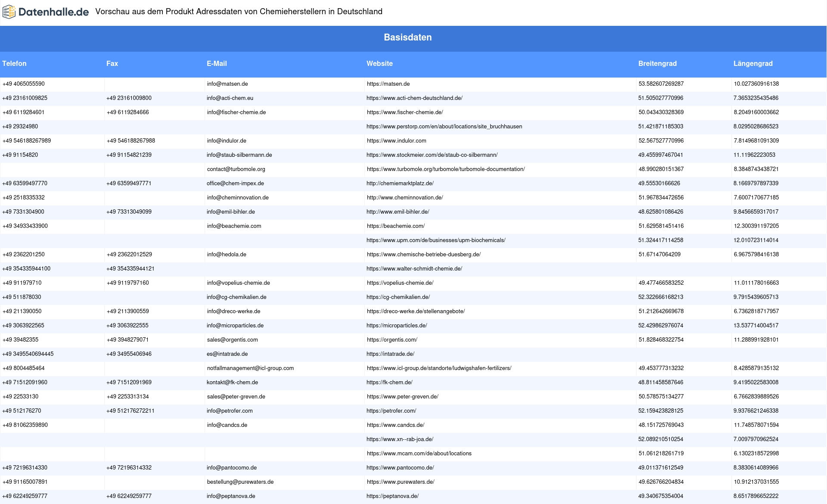Select the email info@acti-chem.eu
This screenshot has height=504, width=827.
coord(230,98)
